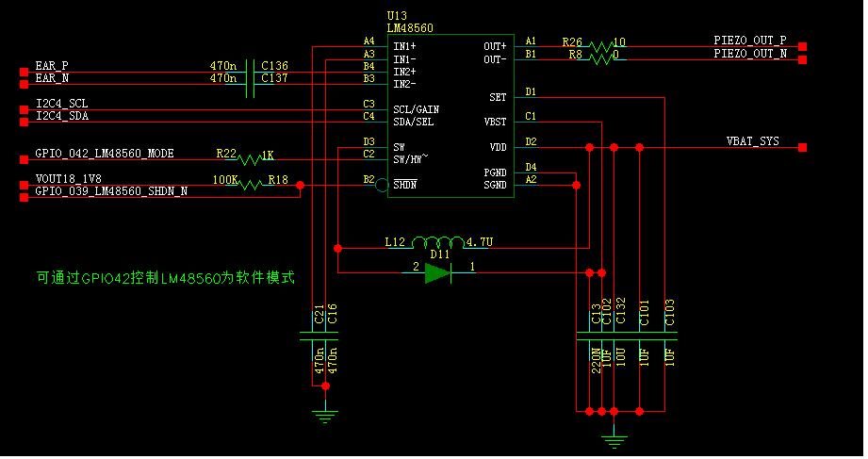The height and width of the screenshot is (459, 868).
Task: Select the SW/HW~ pin label
Action: tap(411, 159)
